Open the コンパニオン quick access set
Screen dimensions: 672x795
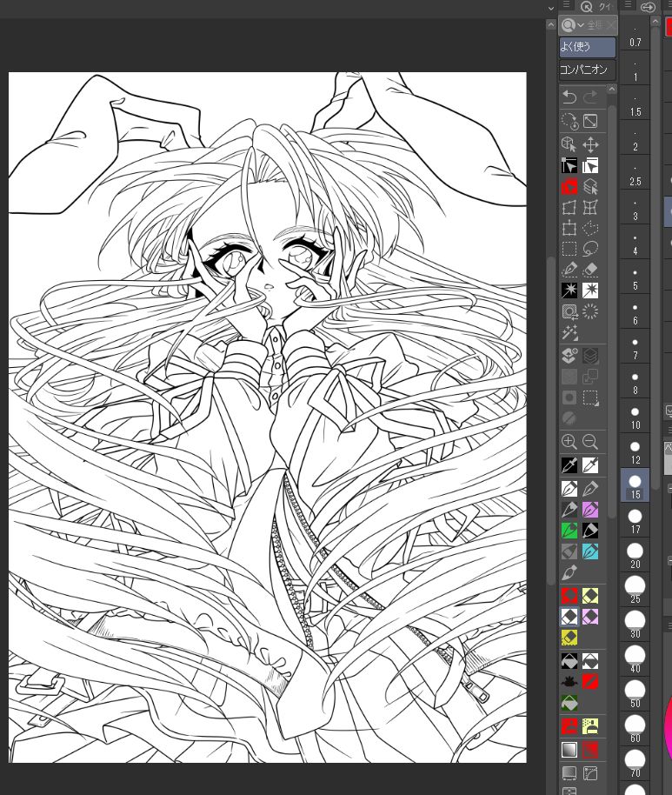(588, 70)
